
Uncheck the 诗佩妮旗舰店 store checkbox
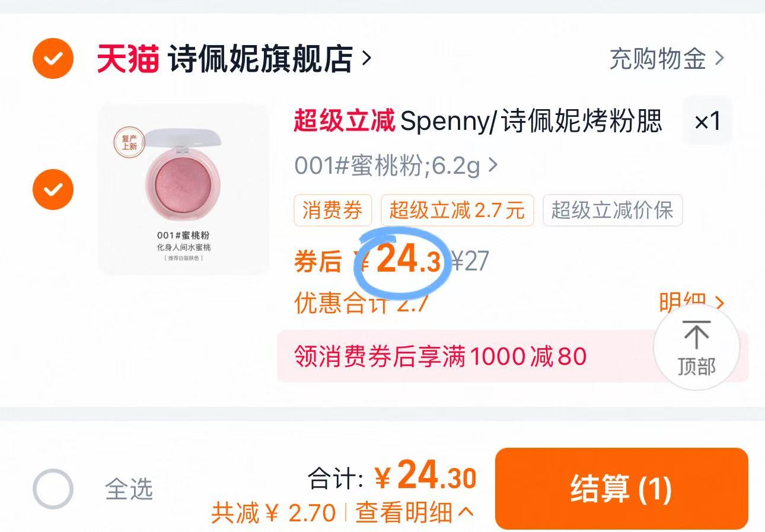[x=53, y=59]
